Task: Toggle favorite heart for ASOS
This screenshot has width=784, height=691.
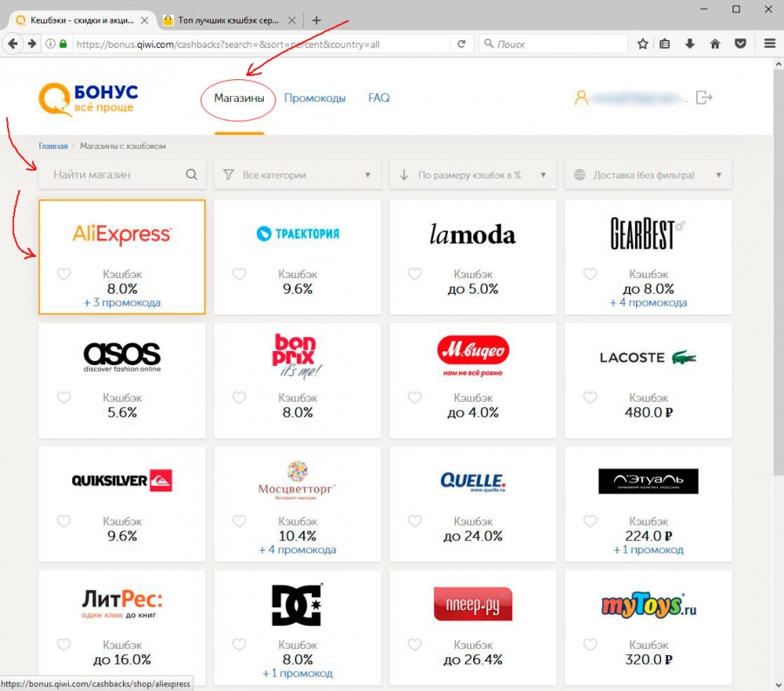Action: (64, 397)
